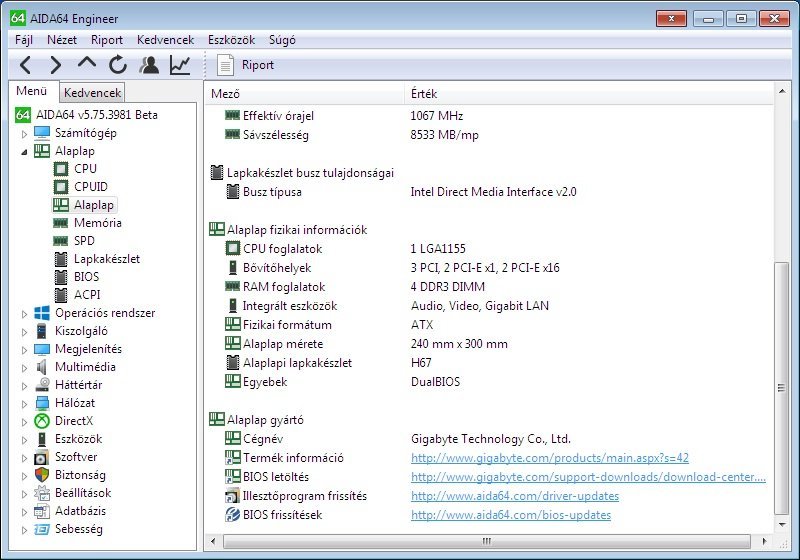800x560 pixels.
Task: Select the Busz típusa row
Action: pyautogui.click(x=489, y=192)
